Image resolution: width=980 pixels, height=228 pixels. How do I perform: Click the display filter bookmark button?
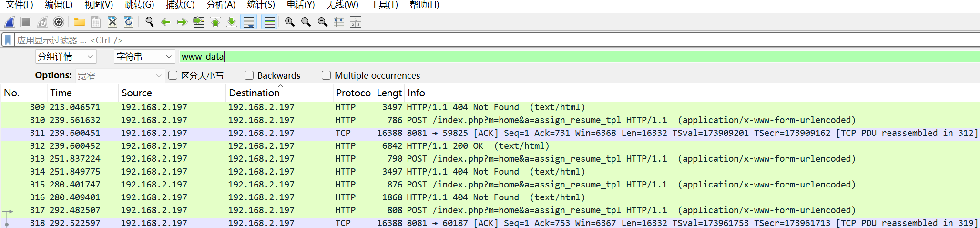(8, 40)
